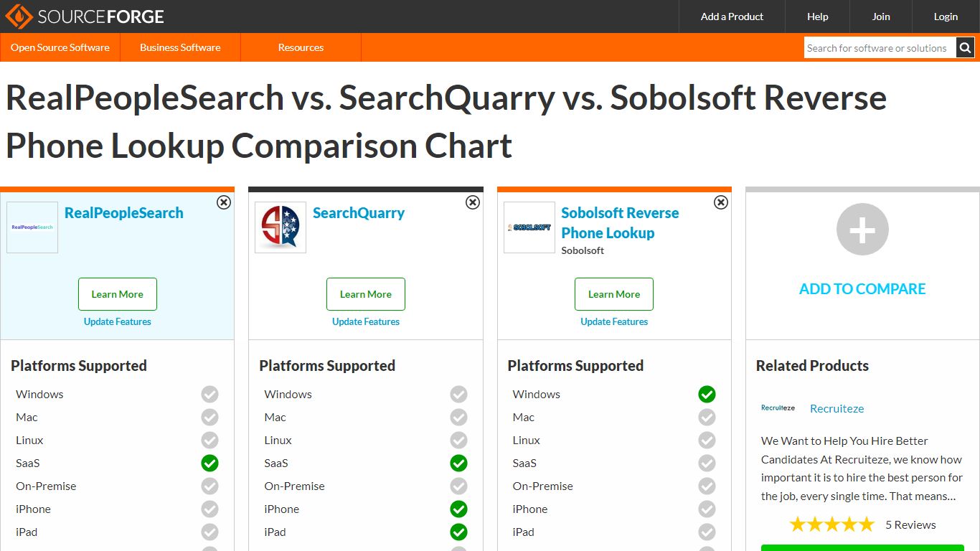Viewport: 980px width, 551px height.
Task: Click Update Features under SearchQuarry
Action: [x=366, y=321]
